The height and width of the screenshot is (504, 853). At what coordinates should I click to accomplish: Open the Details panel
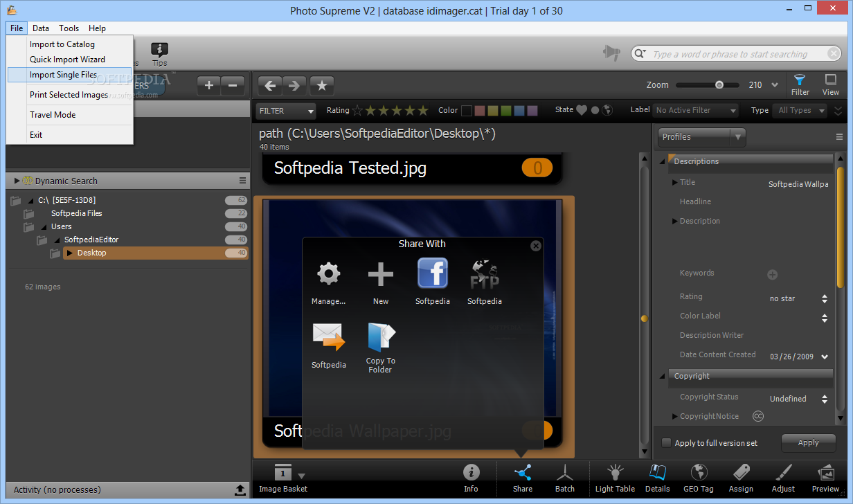tap(657, 478)
